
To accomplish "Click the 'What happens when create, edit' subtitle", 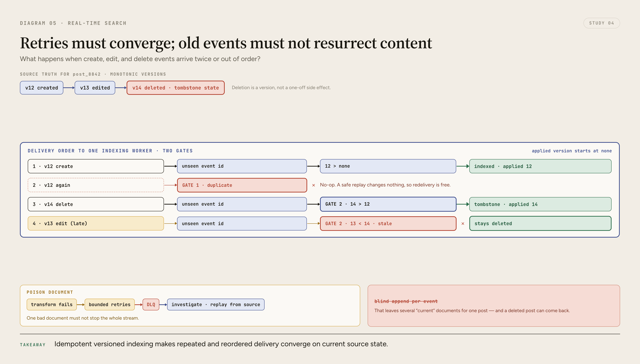I will [140, 59].
